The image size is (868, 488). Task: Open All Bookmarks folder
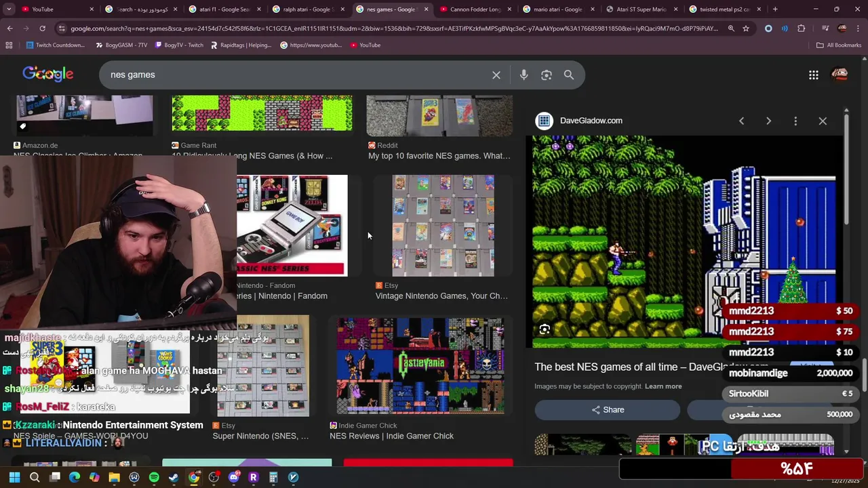(839, 45)
